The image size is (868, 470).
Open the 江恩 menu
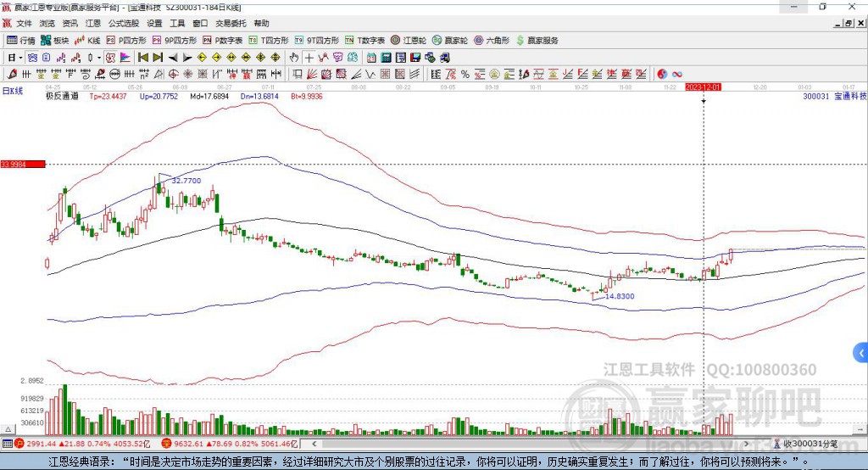tap(93, 23)
